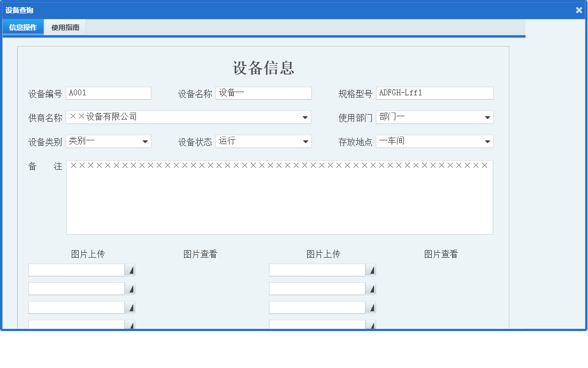Click the browse icon beside the first right 图片上传 field
588x368 pixels.
[372, 269]
